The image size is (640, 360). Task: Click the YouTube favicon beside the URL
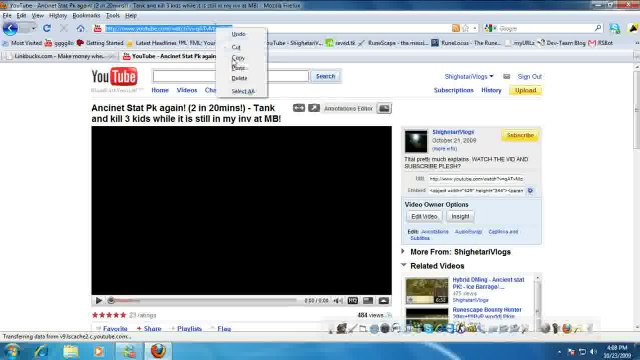tap(97, 28)
